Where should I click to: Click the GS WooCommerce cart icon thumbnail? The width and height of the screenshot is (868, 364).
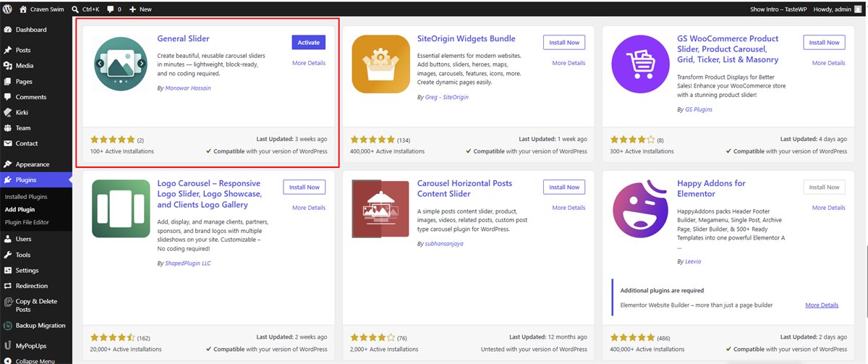coord(640,64)
